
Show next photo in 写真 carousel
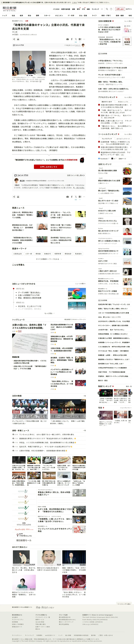tap(131, 416)
